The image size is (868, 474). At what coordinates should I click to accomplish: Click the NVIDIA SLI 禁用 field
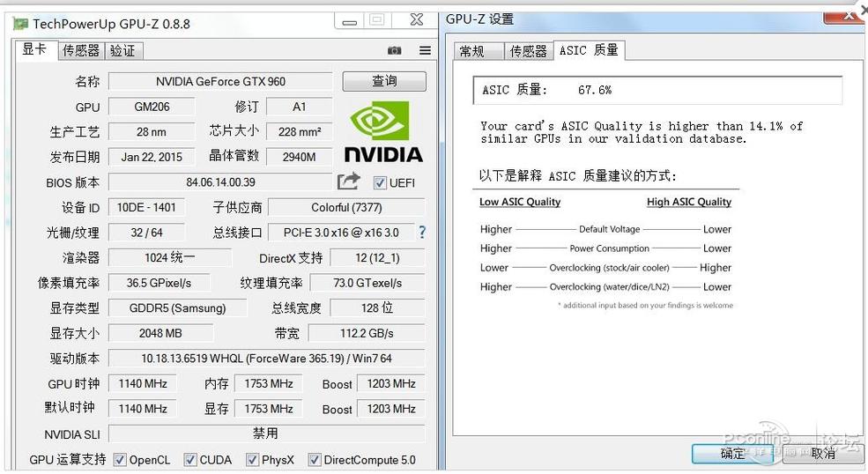coord(267,433)
